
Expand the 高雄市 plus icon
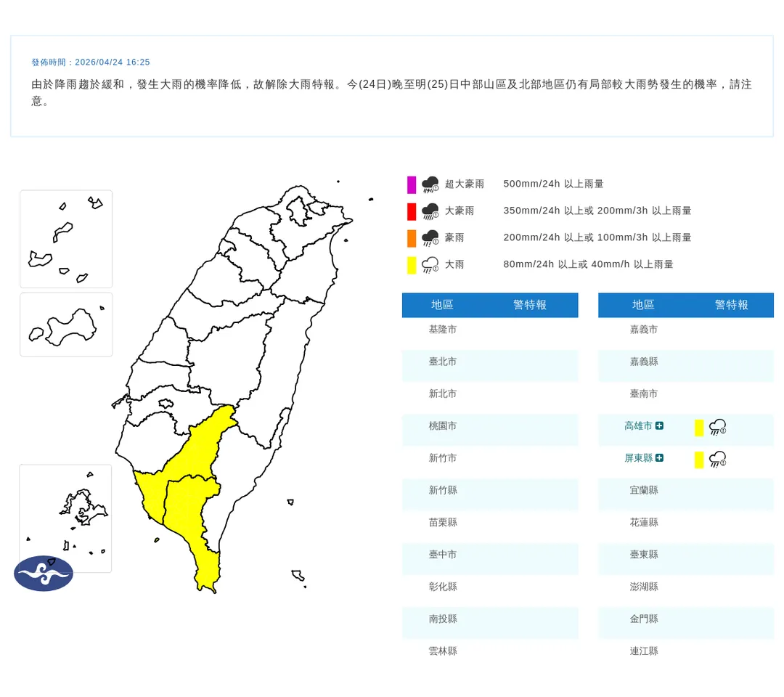[x=659, y=425]
